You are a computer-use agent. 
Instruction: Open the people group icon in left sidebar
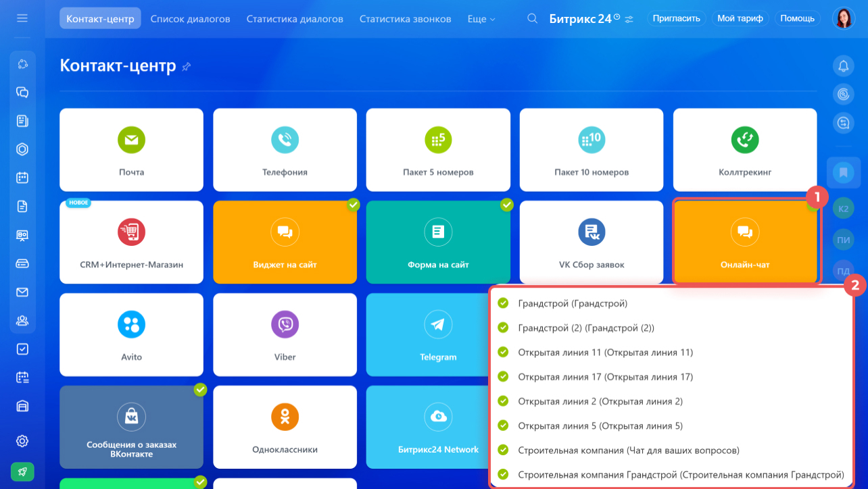coord(22,321)
